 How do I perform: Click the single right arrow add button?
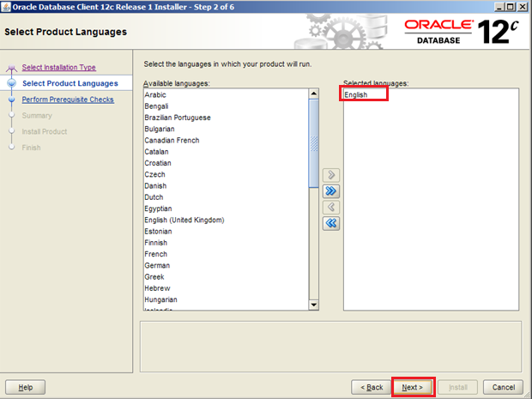tap(331, 175)
